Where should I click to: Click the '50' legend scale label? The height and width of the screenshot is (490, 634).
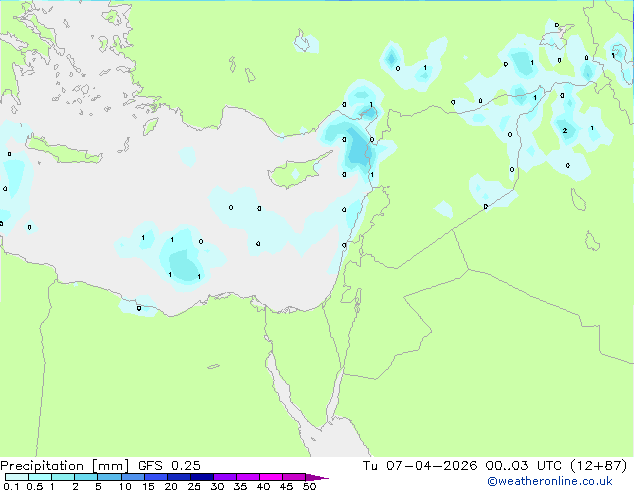(x=309, y=486)
